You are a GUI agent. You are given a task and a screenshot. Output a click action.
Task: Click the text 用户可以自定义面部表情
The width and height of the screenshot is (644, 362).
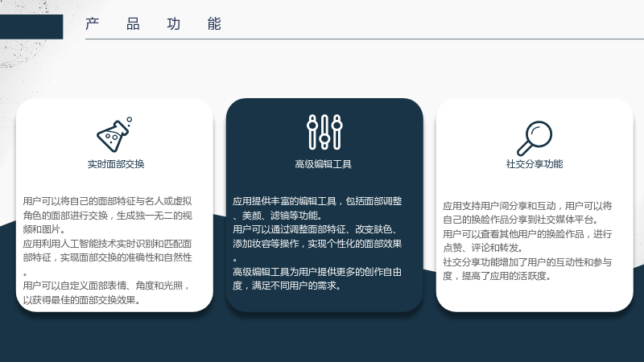coord(107,293)
